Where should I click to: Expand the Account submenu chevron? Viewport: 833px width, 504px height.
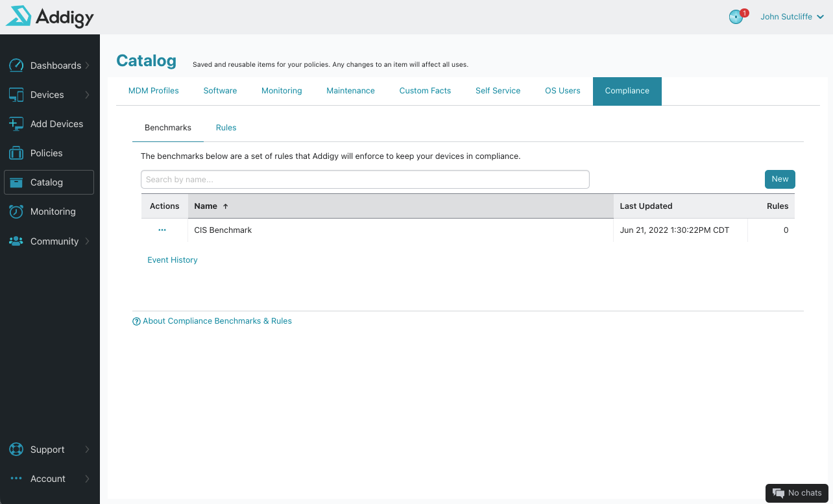click(x=88, y=479)
